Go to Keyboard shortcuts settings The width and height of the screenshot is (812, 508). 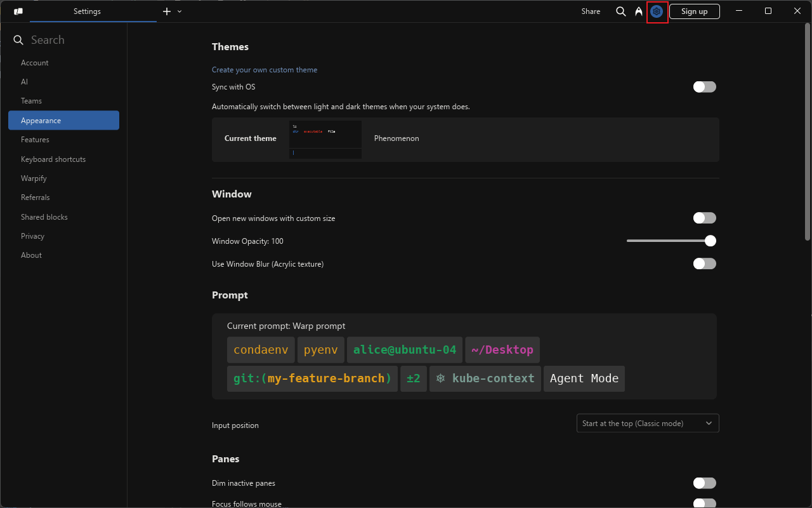53,159
